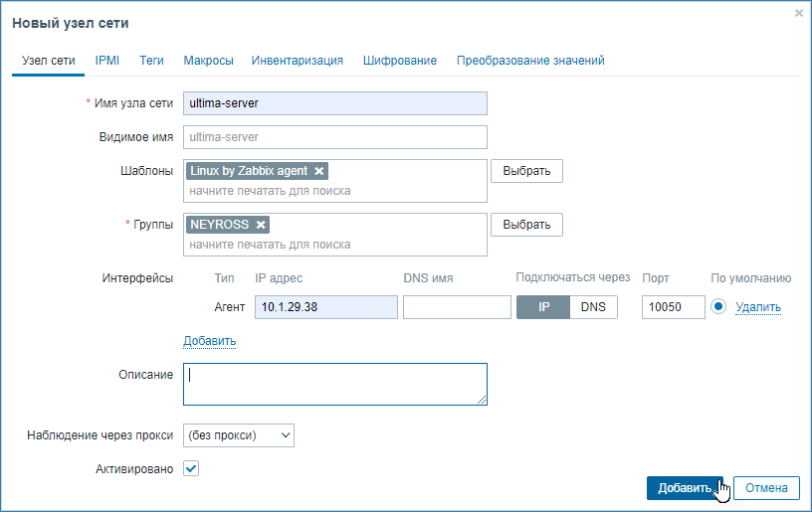Click Выбрать button for groups
812x512 pixels.
(526, 225)
